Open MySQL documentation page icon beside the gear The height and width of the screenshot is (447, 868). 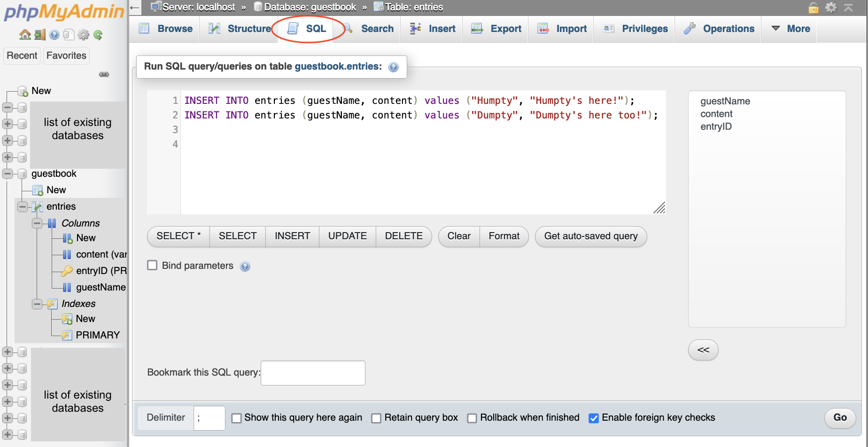tap(69, 34)
